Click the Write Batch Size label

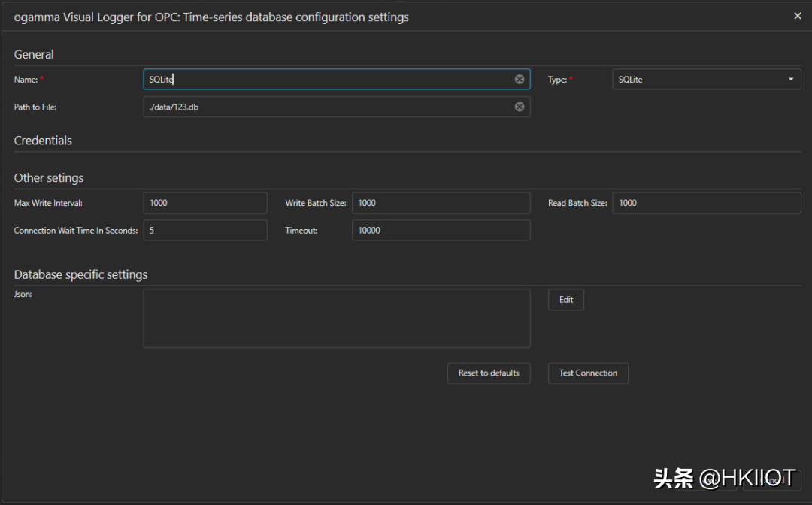315,203
